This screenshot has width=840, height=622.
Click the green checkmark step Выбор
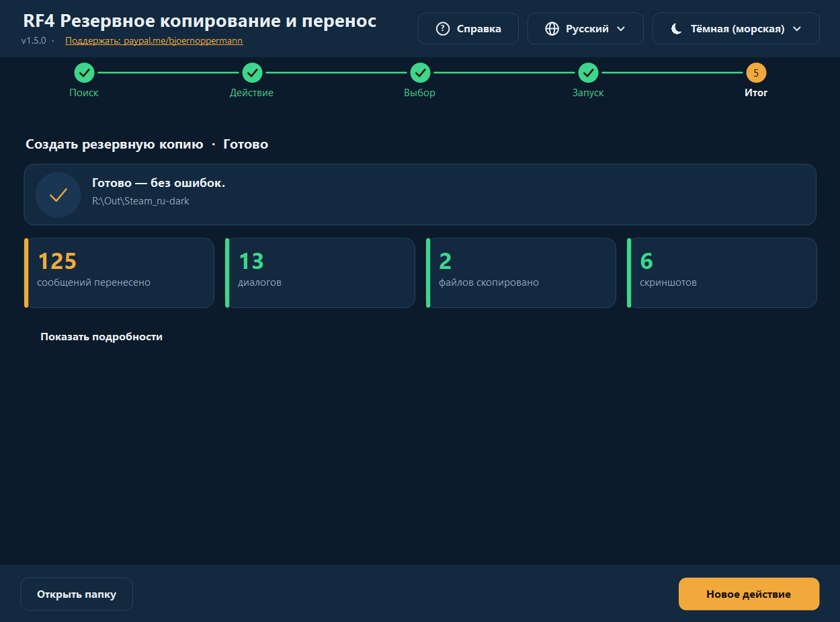(420, 73)
